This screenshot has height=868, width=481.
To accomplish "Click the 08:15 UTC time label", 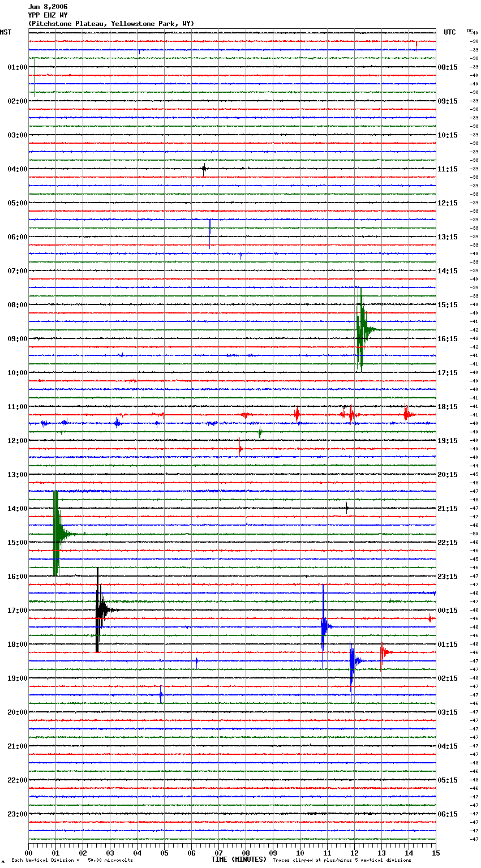I will [448, 67].
